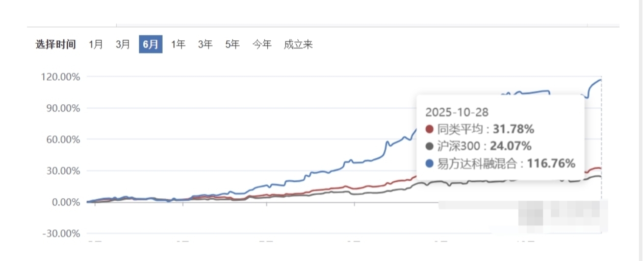Click the highlighted 6月 tab
644x261 pixels.
pos(150,44)
